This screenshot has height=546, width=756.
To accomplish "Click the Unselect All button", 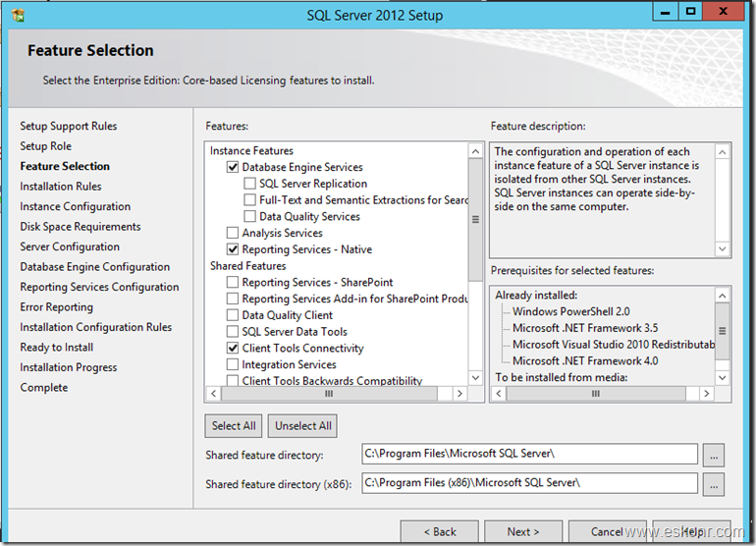I will point(302,426).
